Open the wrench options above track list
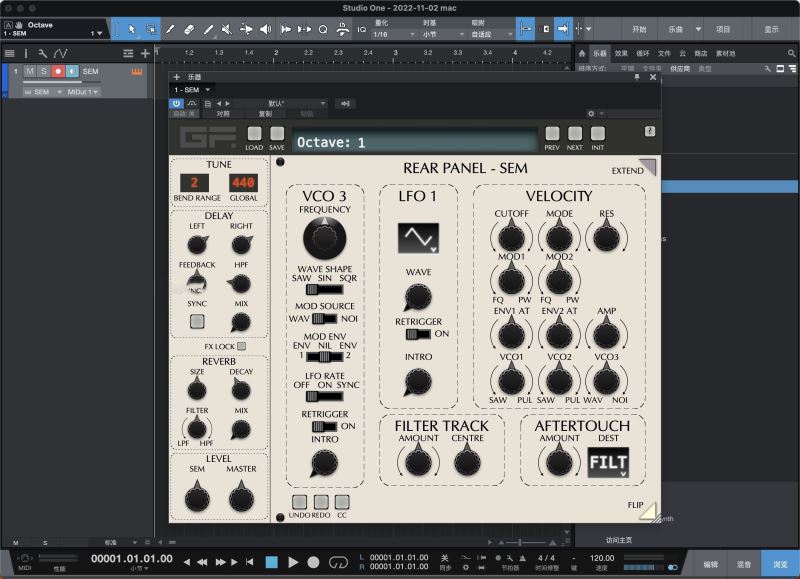This screenshot has width=800, height=579. click(x=42, y=53)
